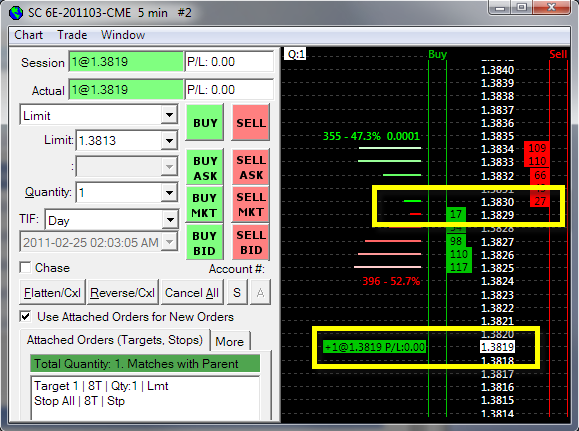Screen dimensions: 579x431
Task: Click the ask size 109 at 1.3834
Action: 537,148
